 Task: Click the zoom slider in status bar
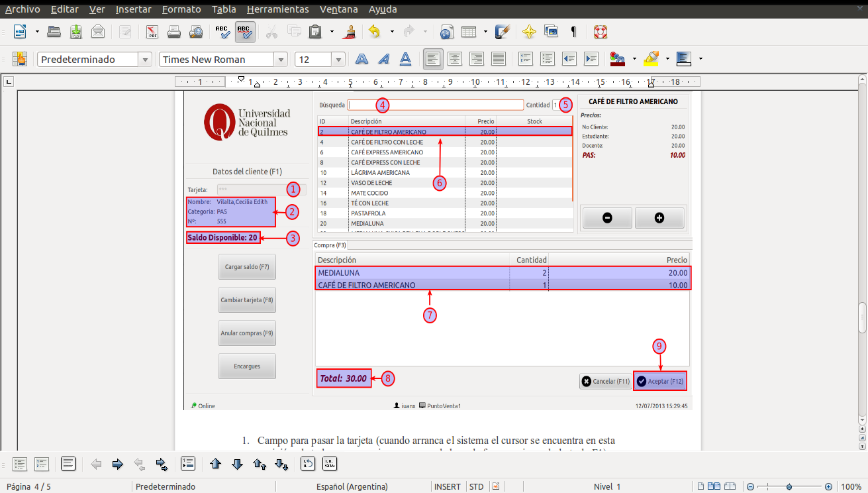[x=791, y=486]
